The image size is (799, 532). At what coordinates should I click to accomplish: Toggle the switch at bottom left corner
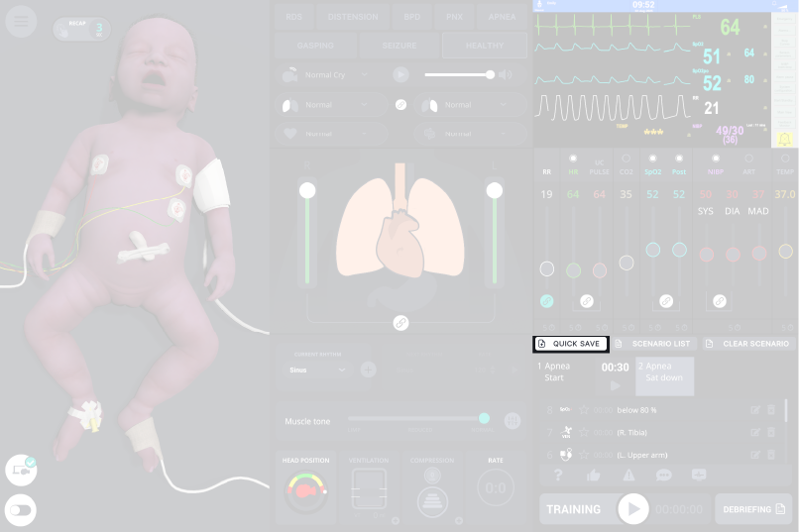pos(22,510)
